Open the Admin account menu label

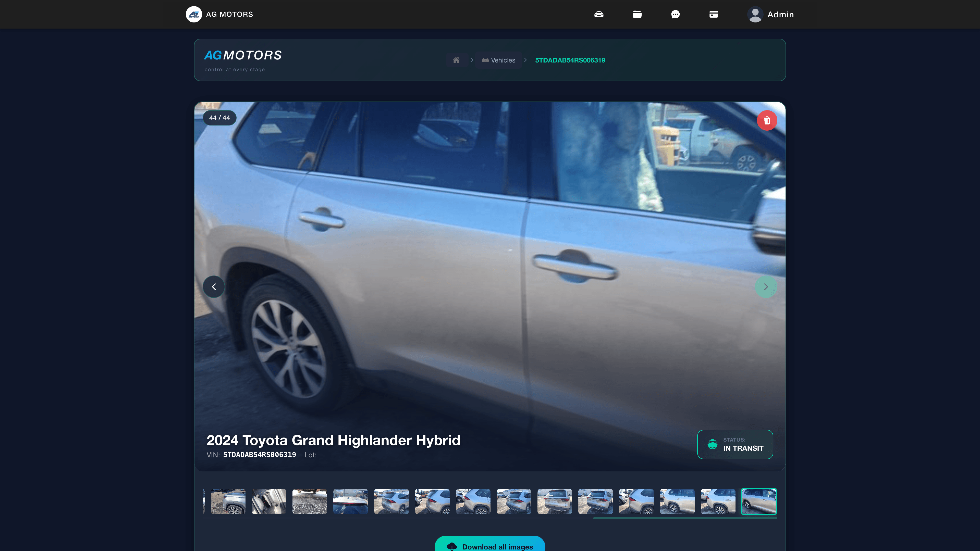tap(781, 15)
